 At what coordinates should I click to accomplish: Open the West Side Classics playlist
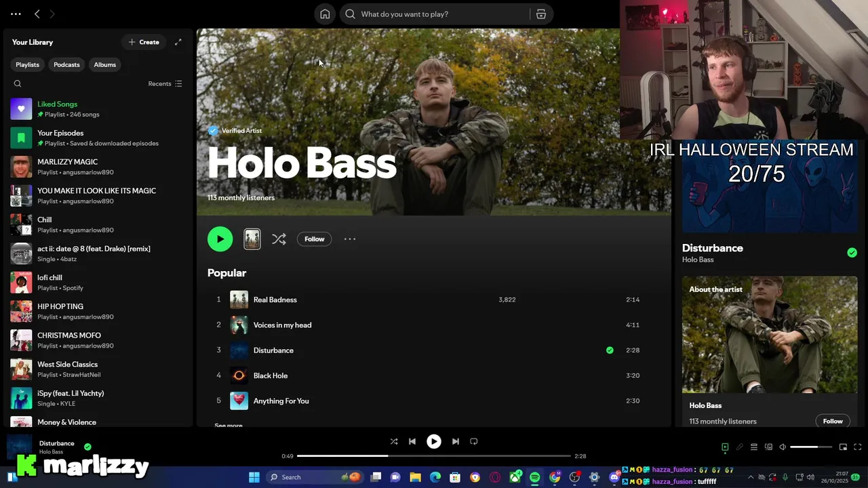coord(98,369)
